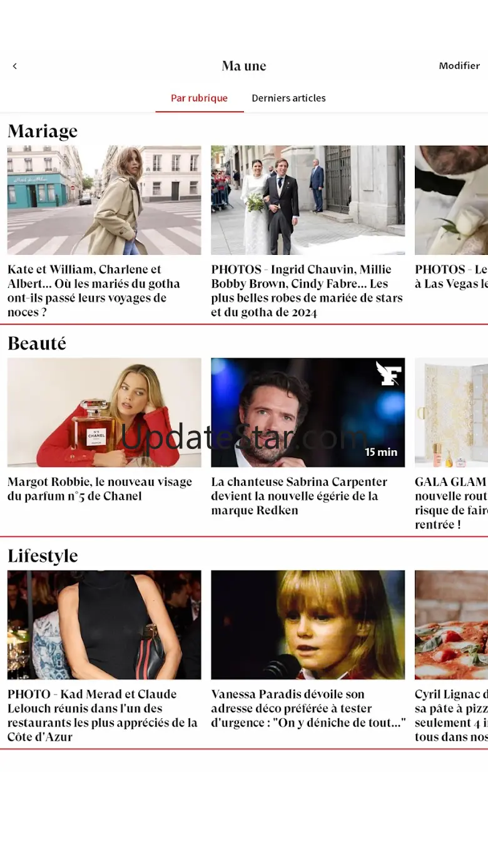Viewport: 488px width, 868px height.
Task: Open the Mariage section heading
Action: (x=43, y=131)
